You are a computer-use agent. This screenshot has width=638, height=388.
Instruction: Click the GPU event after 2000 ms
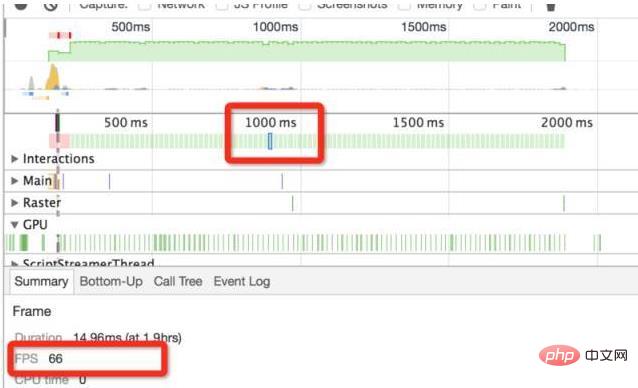pos(597,243)
